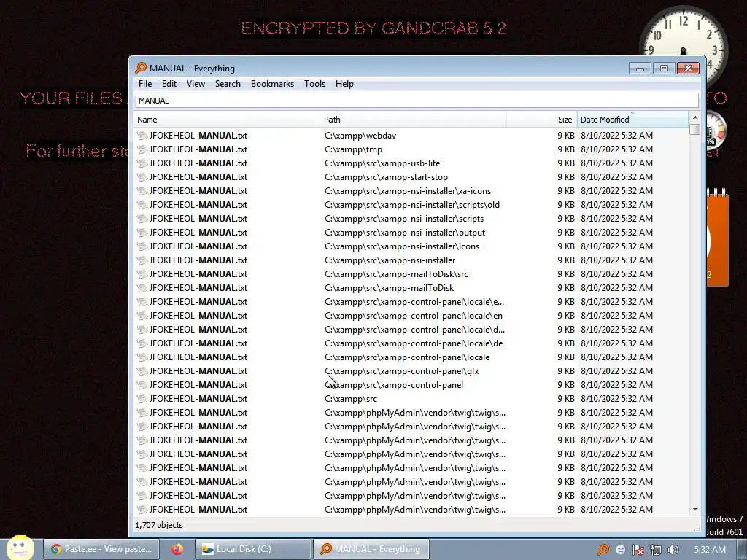This screenshot has height=560, width=747.
Task: Click file icon of the xampp-mailToDisk\src row
Action: (142, 274)
